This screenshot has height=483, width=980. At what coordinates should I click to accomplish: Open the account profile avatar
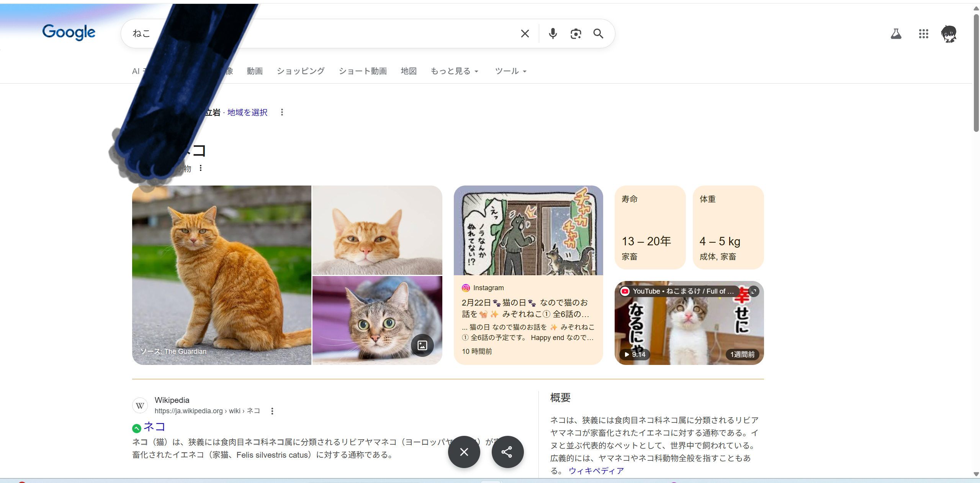[949, 34]
